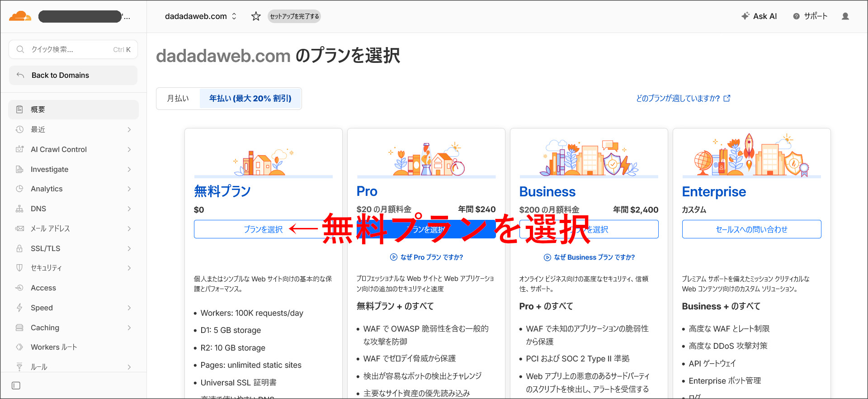Click the Workers ルート icon
The image size is (868, 399).
click(19, 347)
